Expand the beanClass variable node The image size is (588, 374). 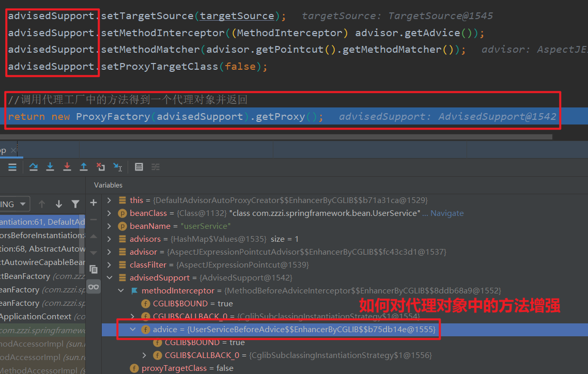click(109, 213)
